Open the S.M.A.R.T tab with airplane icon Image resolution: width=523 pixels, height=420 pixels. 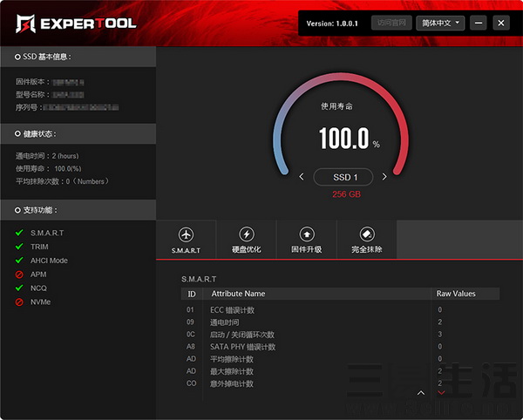186,240
